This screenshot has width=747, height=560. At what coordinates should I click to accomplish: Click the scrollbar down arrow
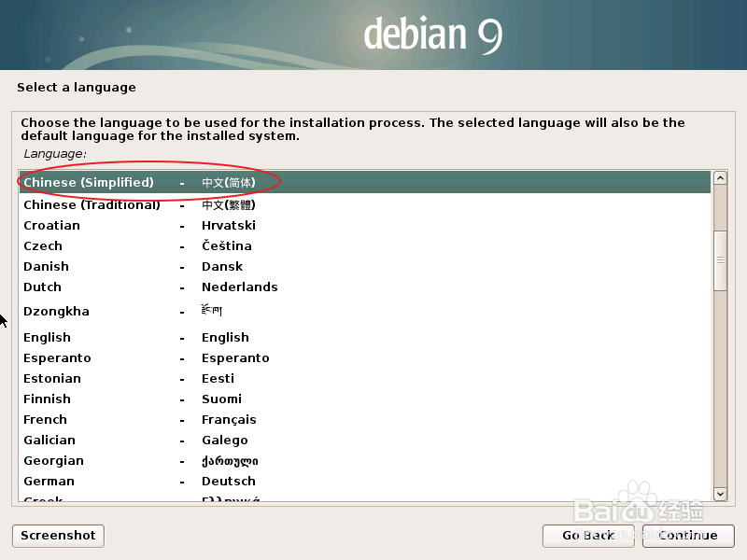pyautogui.click(x=720, y=494)
